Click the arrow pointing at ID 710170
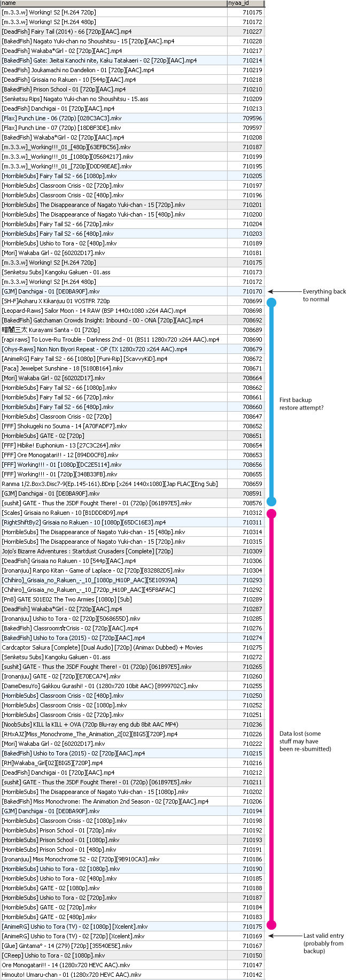350x980 pixels. pos(283,292)
